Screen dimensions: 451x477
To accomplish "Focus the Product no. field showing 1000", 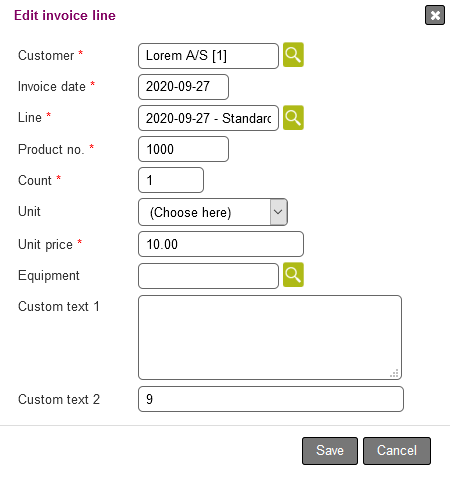I will (183, 149).
